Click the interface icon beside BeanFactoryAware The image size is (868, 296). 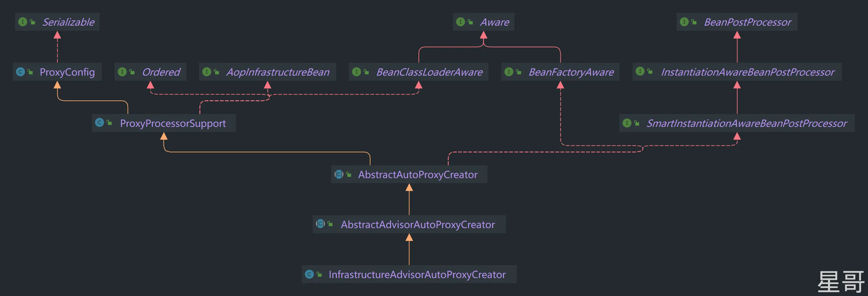coord(509,72)
